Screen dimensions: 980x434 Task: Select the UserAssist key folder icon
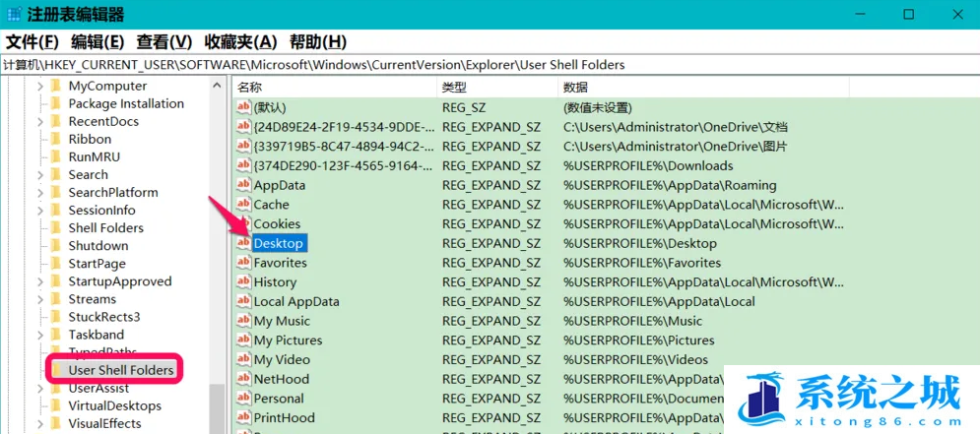pos(56,388)
